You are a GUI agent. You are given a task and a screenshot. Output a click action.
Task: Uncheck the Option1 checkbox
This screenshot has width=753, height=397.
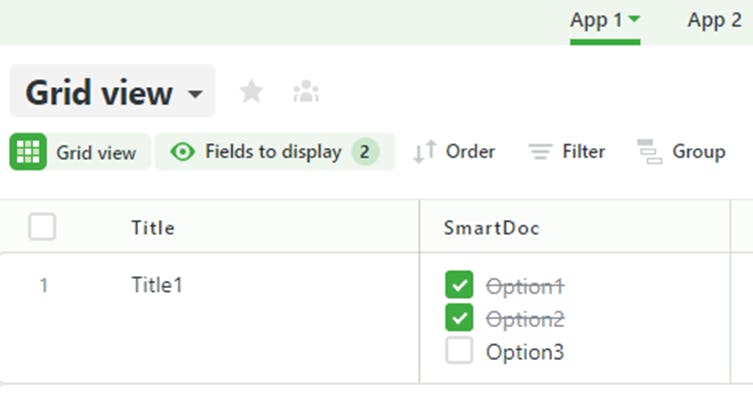tap(459, 285)
